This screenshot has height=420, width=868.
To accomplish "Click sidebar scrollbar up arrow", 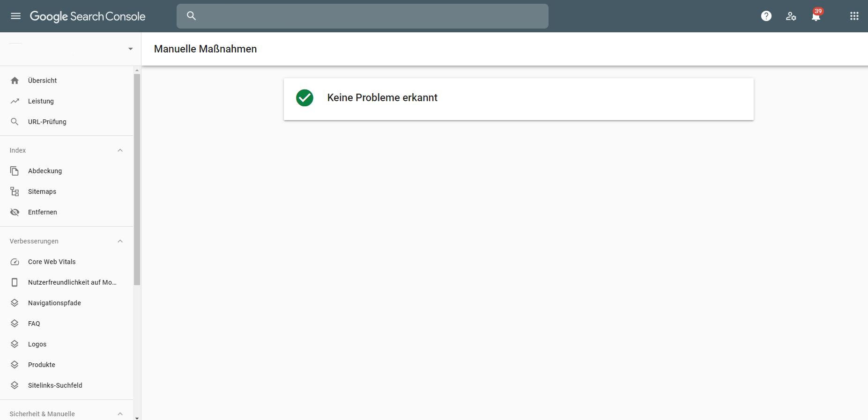I will pyautogui.click(x=137, y=70).
